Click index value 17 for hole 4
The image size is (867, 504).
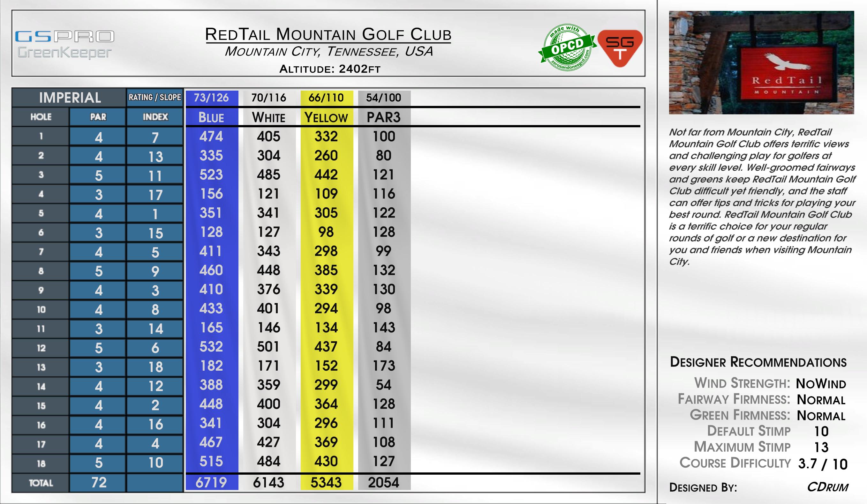pos(155,195)
